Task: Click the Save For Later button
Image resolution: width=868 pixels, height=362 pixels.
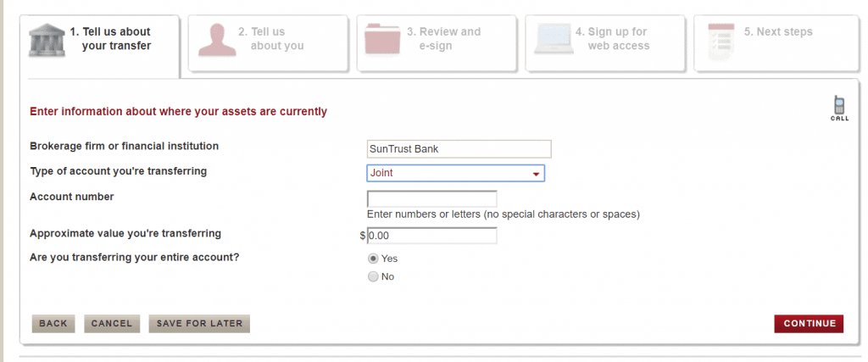Action: tap(199, 324)
